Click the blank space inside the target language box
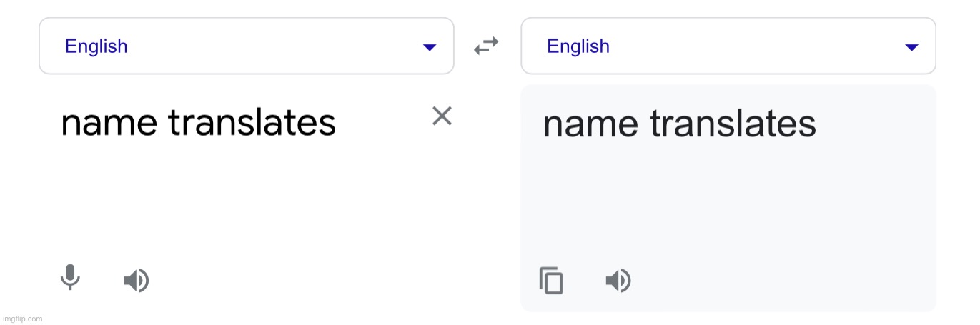Screen dimensions: 980x325 coord(751,46)
